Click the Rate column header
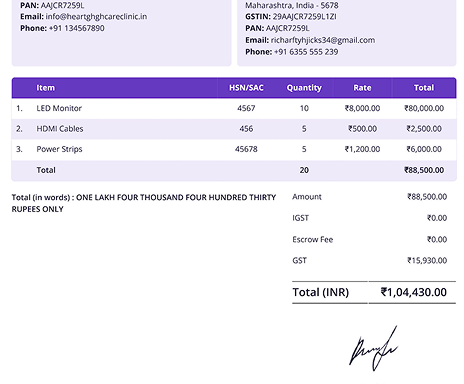The width and height of the screenshot is (464, 384). click(x=362, y=88)
